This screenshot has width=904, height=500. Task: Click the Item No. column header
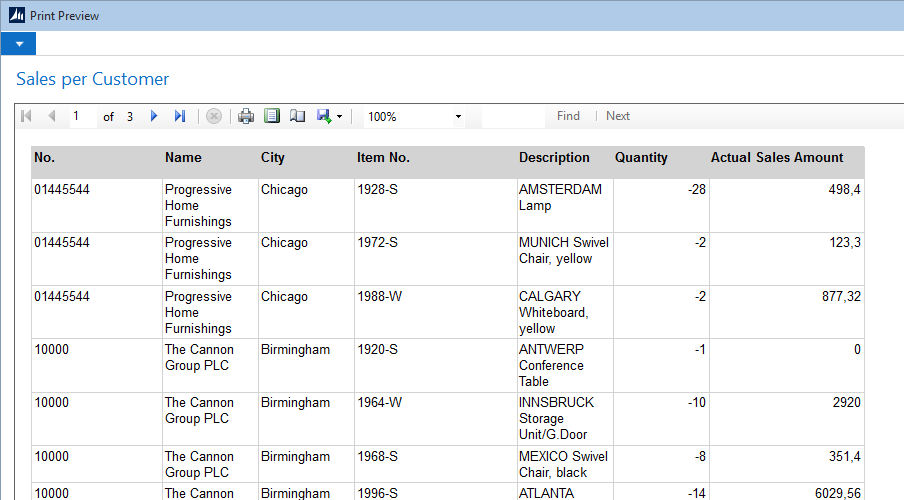383,158
